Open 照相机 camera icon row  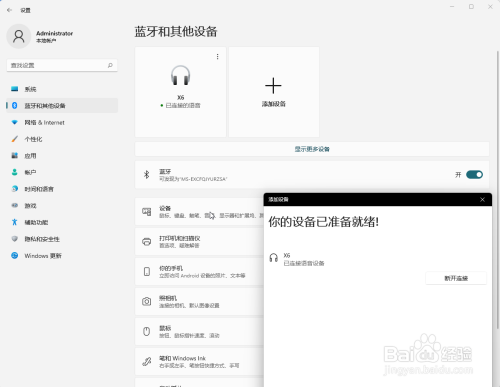pos(199,302)
